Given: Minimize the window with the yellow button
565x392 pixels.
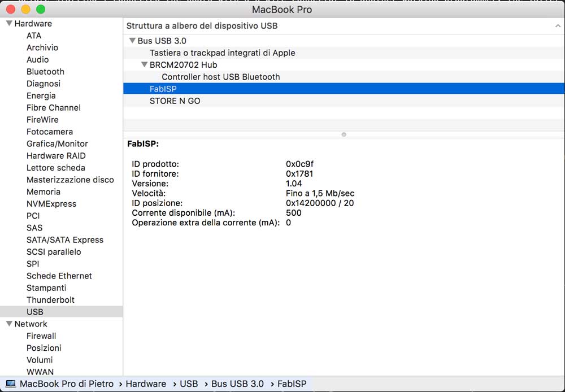Looking at the screenshot, I should [25, 9].
